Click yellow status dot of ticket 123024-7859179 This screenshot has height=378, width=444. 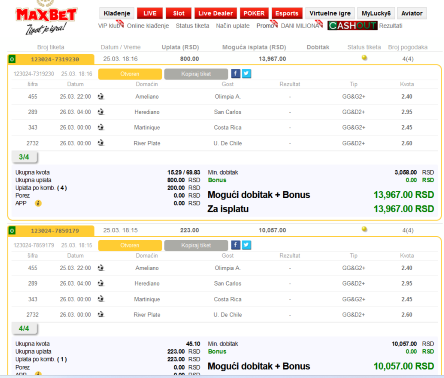coord(364,229)
